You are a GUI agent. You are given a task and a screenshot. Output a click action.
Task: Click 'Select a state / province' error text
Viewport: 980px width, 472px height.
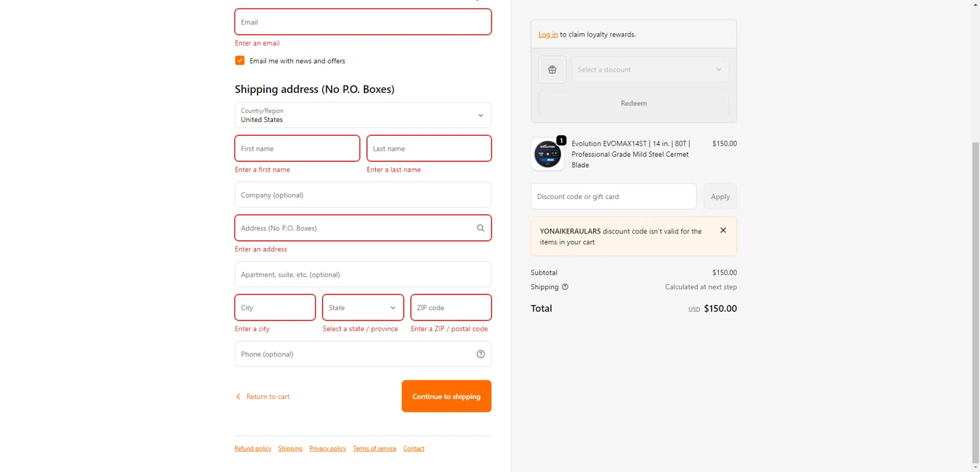coord(360,329)
